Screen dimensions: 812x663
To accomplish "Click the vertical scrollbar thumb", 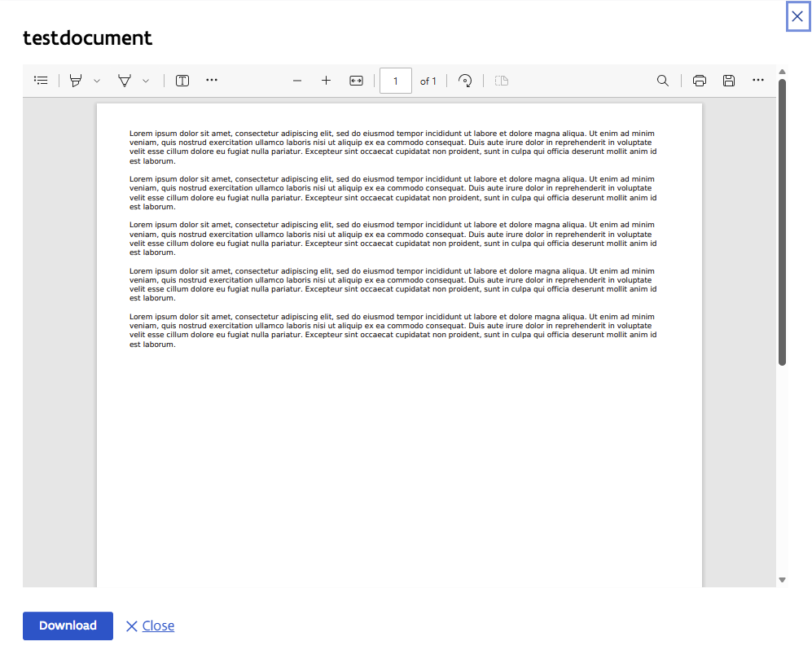I will click(782, 220).
